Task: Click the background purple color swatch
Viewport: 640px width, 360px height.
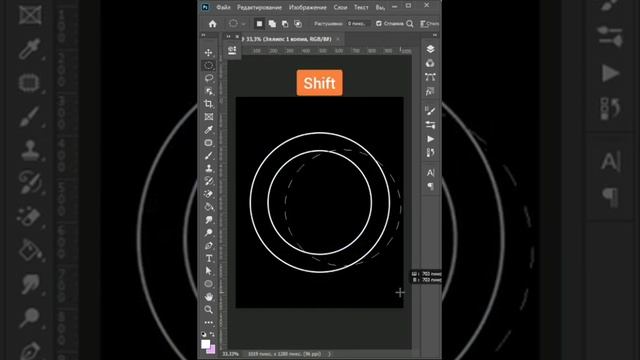Action: (x=211, y=350)
